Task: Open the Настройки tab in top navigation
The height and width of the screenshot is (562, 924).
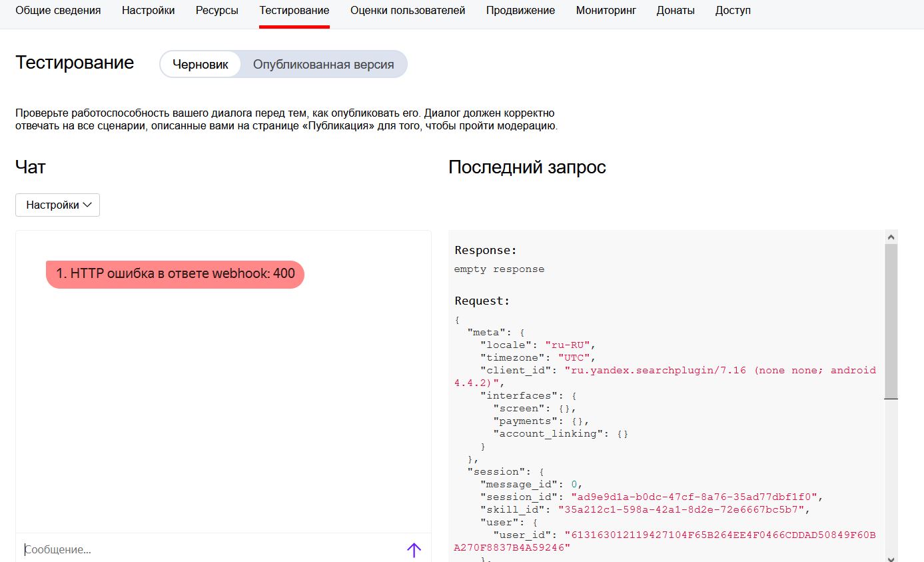Action: (148, 11)
